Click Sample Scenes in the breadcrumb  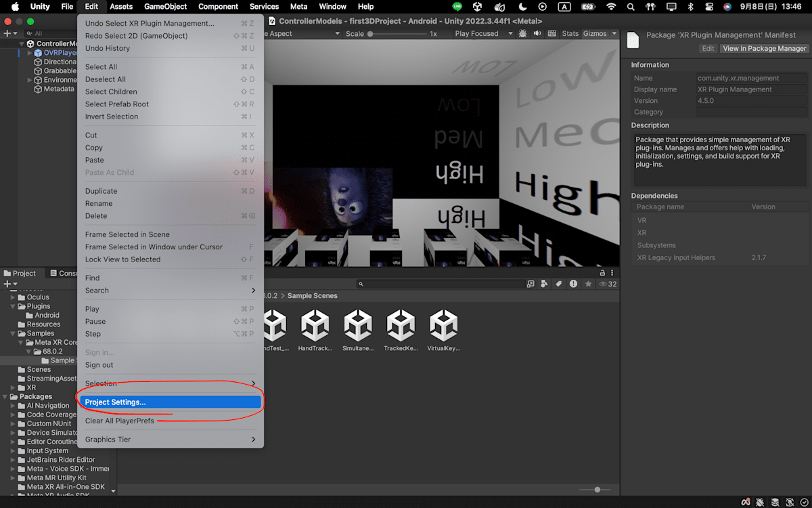tap(312, 296)
